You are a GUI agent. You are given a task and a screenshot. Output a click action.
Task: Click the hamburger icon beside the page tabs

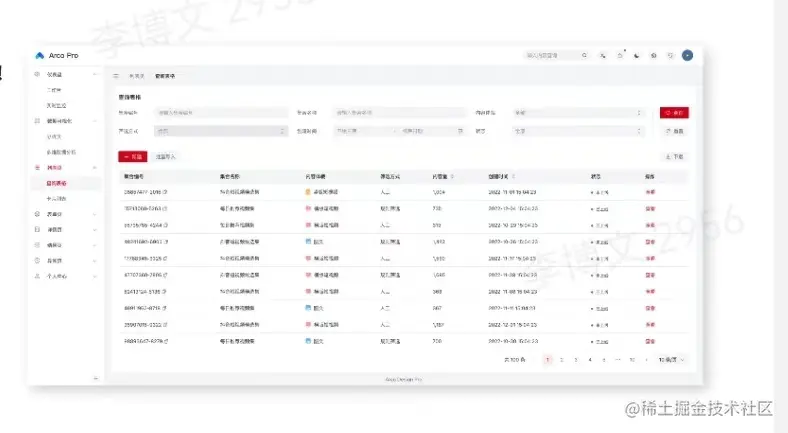click(116, 76)
